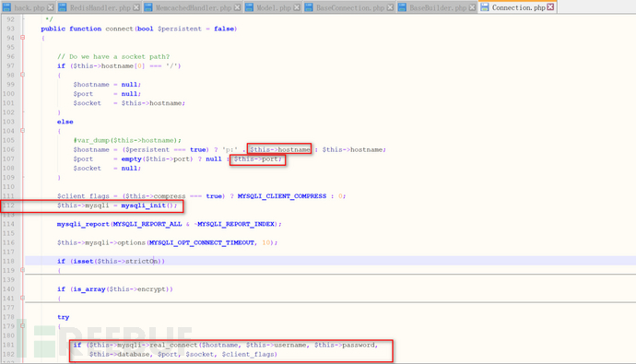Viewport: 636px width, 364px height.
Task: Click line number 181 in the margin
Action: [8, 345]
